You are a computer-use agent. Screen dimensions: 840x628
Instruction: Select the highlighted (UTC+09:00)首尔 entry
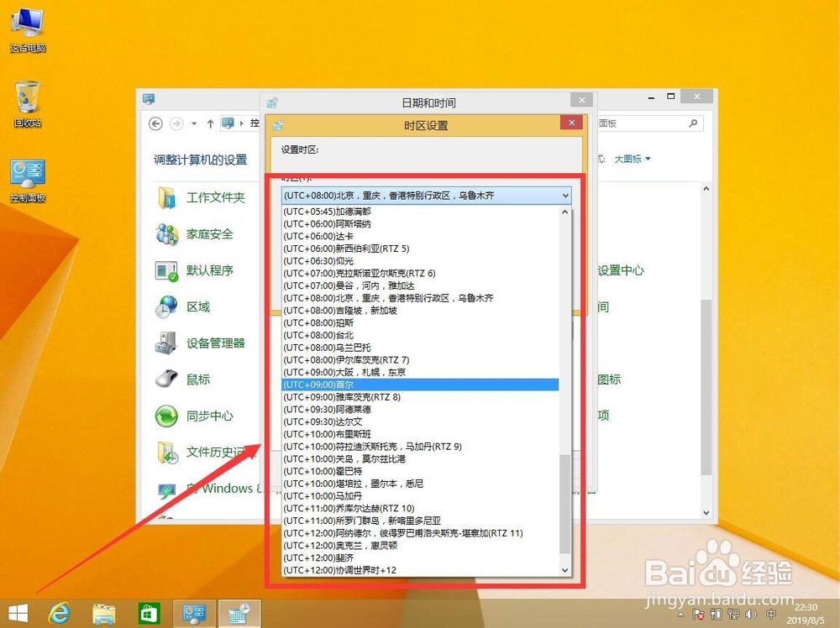420,385
